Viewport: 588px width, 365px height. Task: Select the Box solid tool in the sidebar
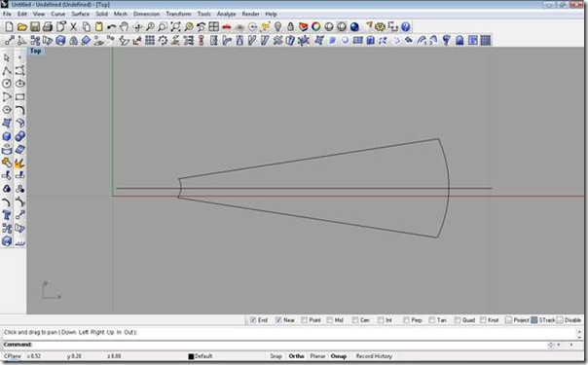(x=7, y=136)
